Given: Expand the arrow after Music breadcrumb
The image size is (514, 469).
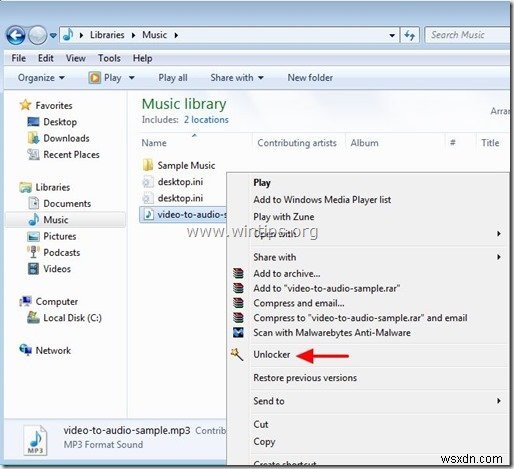Looking at the screenshot, I should tap(176, 35).
